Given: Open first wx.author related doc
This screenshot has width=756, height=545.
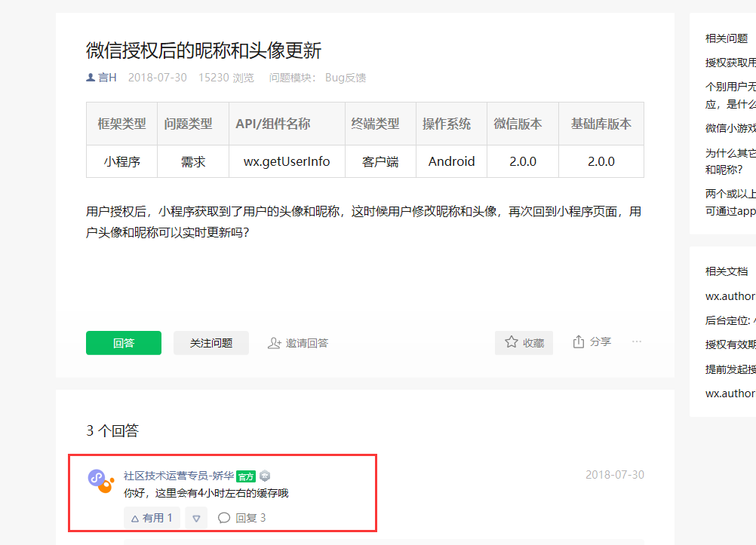Looking at the screenshot, I should click(730, 296).
